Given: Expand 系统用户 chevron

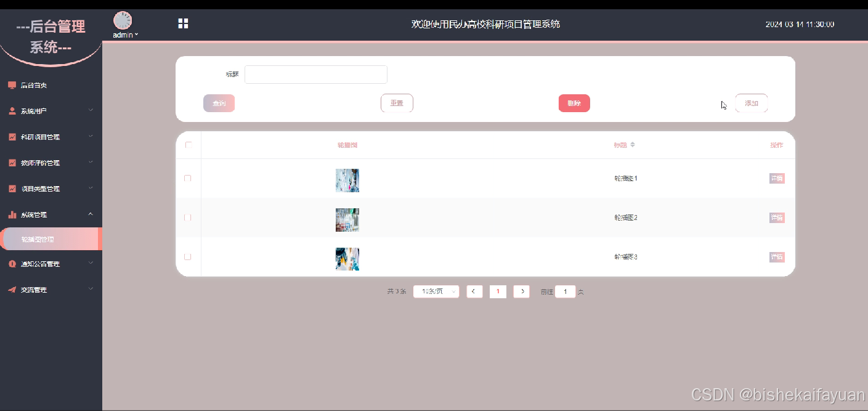Looking at the screenshot, I should point(91,110).
